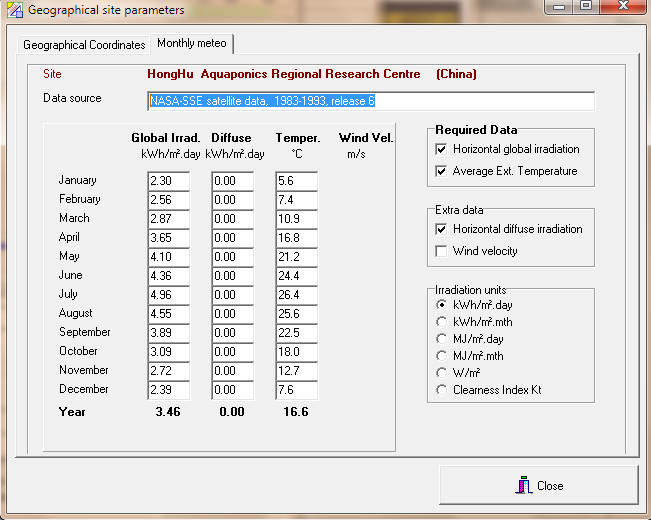Select the Monthly meteo tab
Image resolution: width=651 pixels, height=520 pixels.
point(192,44)
